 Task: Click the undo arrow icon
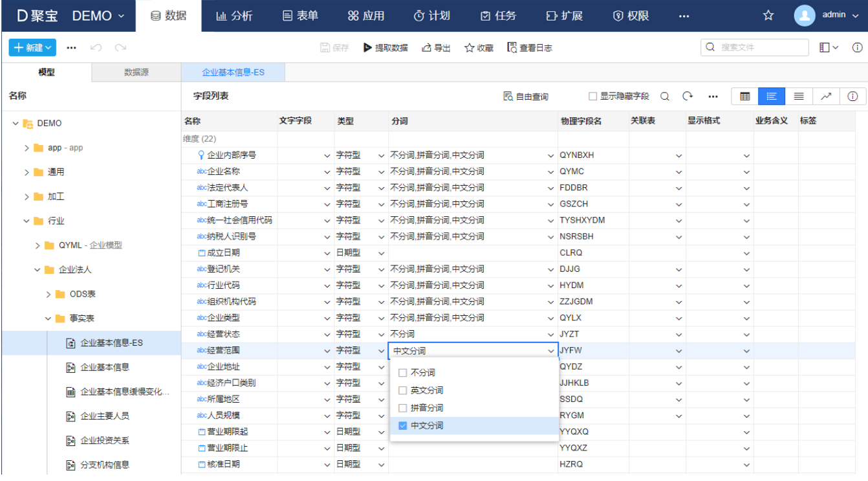tap(96, 47)
